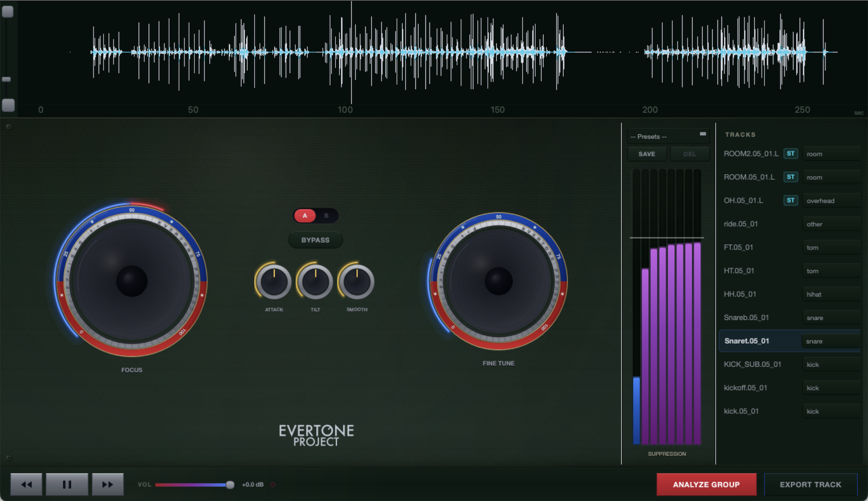Open hihat type dropdown for HH.05_01
Image resolution: width=868 pixels, height=501 pixels.
tap(831, 294)
